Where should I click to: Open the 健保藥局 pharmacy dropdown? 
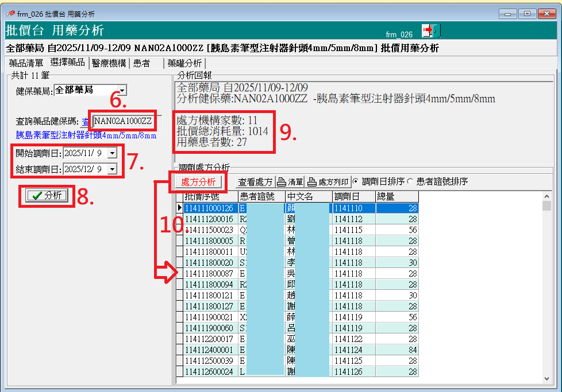(122, 91)
